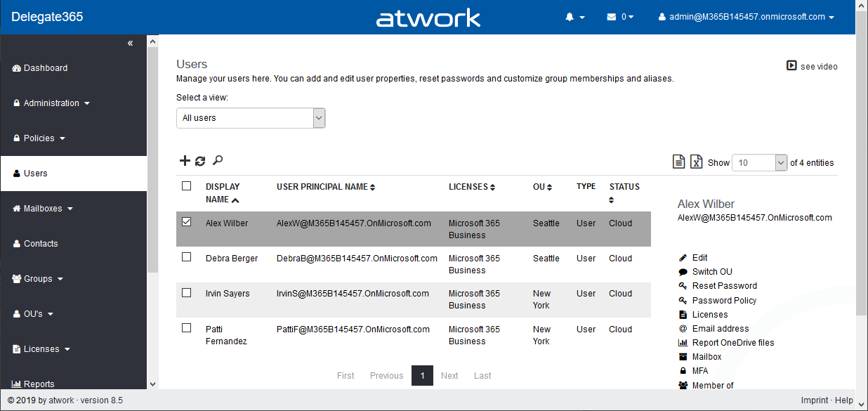Viewport: 868px width, 411px height.
Task: Click the Report OneDrive files chart icon
Action: point(683,343)
